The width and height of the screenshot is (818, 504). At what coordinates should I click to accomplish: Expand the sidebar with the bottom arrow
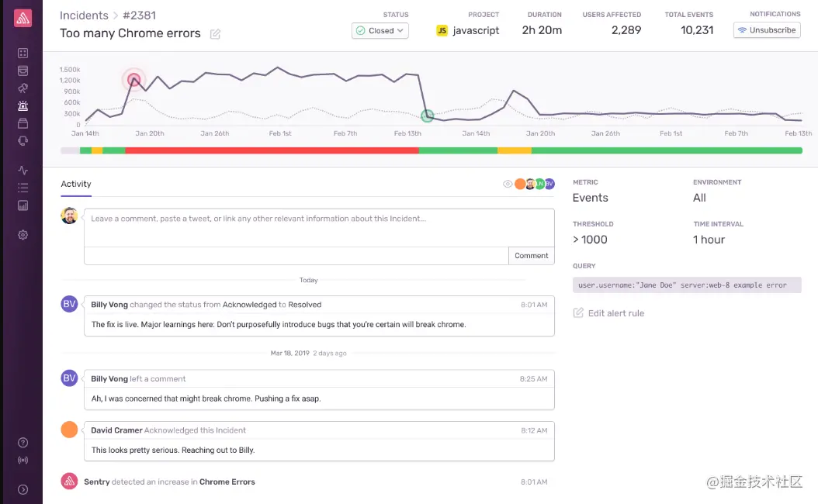point(23,489)
